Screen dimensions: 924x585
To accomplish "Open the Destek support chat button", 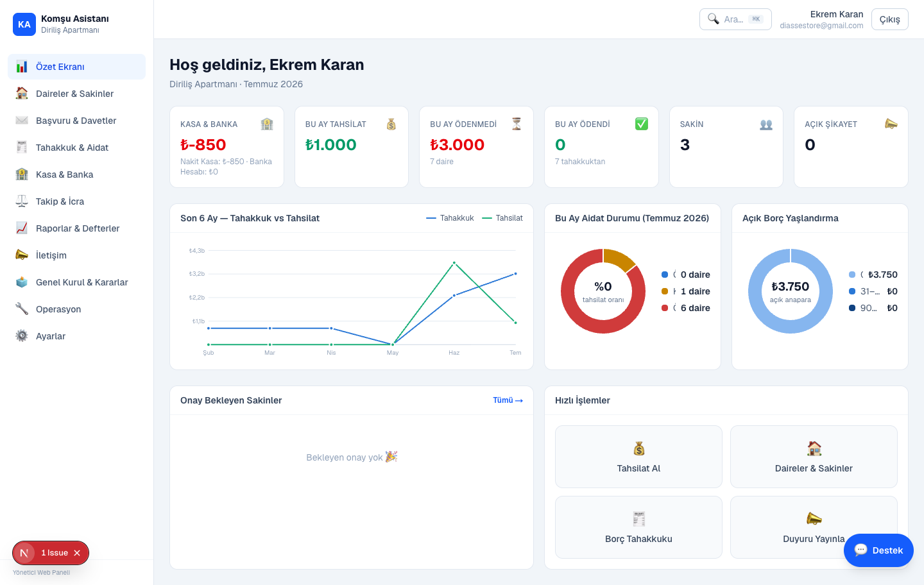I will [878, 550].
